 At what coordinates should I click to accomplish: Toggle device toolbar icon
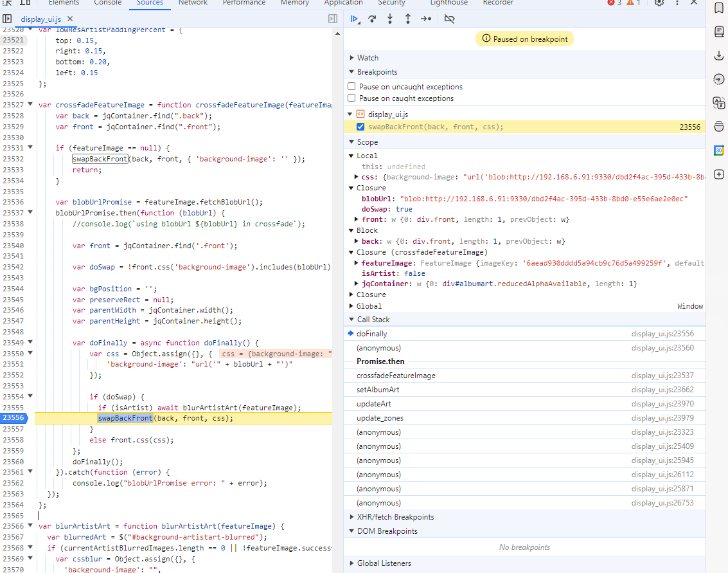click(x=25, y=3)
